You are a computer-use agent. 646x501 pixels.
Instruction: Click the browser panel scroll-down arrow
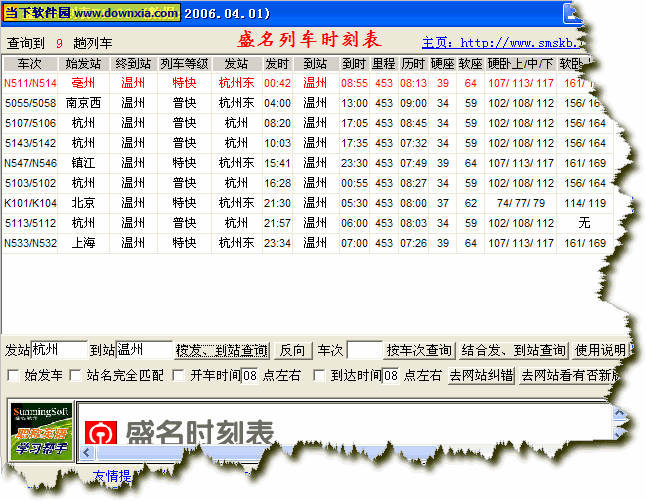(619, 433)
